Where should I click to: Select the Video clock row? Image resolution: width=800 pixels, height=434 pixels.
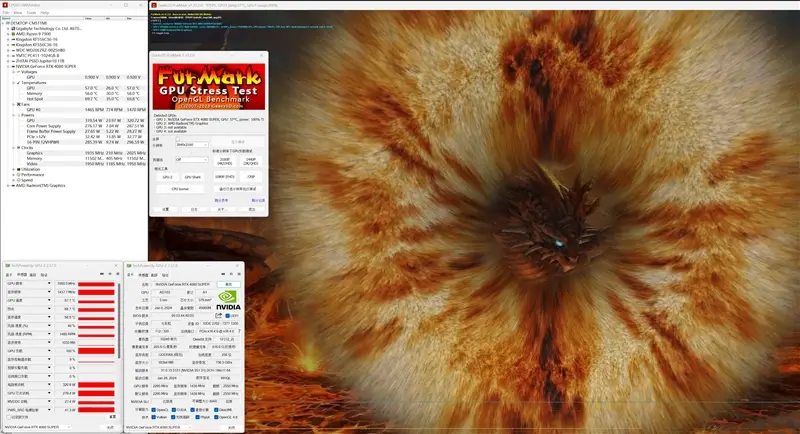click(x=86, y=164)
